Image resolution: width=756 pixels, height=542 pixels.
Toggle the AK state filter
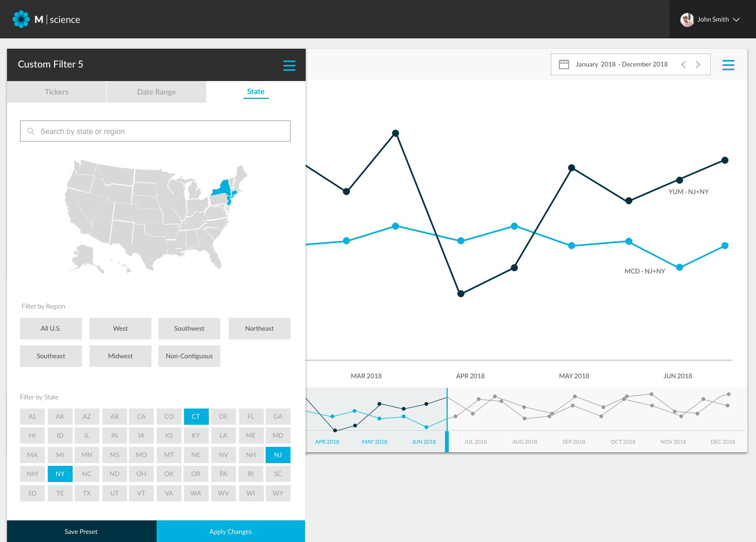[60, 417]
